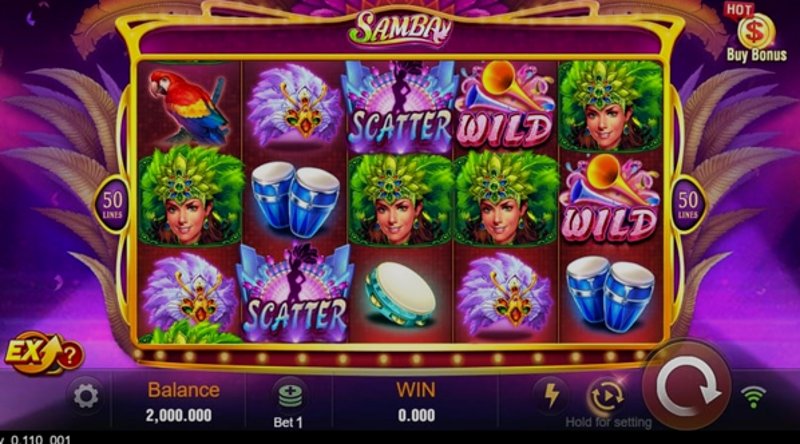The image size is (800, 444).
Task: Select the Scatter symbol in bottom row
Action: (x=295, y=293)
